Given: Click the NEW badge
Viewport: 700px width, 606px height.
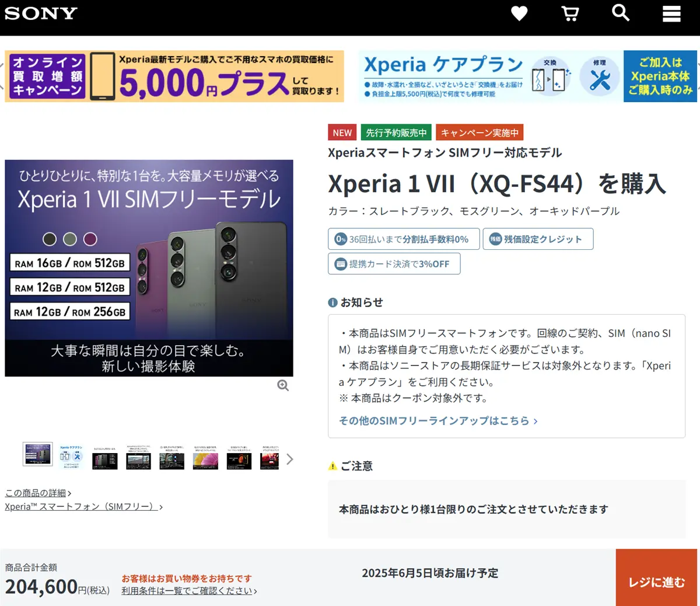Looking at the screenshot, I should (x=342, y=133).
